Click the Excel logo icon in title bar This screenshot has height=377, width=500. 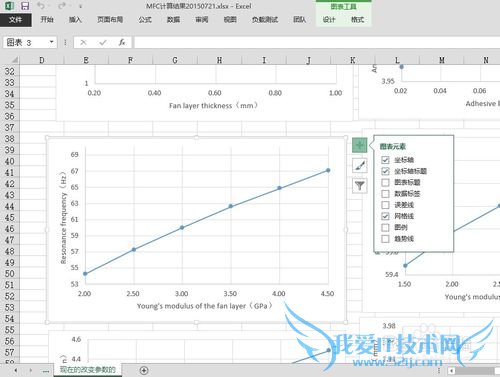(9, 6)
